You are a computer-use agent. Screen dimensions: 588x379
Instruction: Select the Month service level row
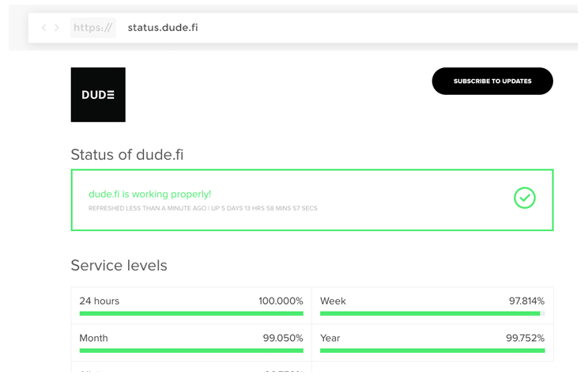coord(191,343)
